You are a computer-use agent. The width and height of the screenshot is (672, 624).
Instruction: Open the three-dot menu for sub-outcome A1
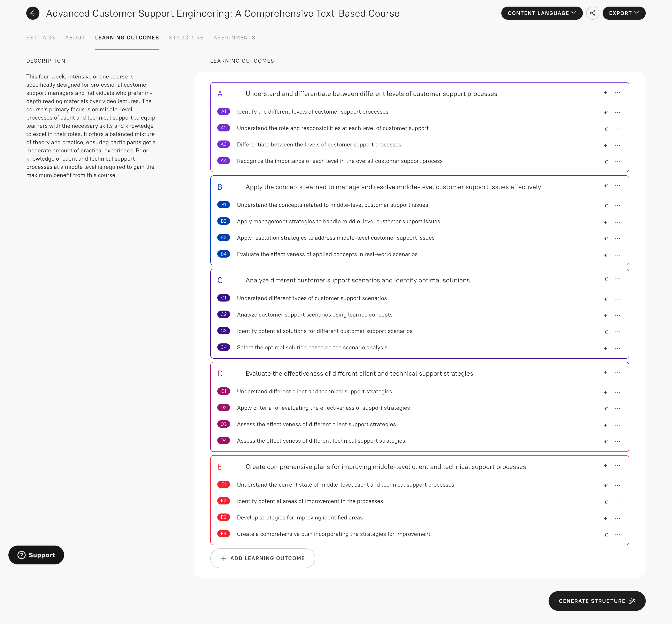tap(617, 112)
